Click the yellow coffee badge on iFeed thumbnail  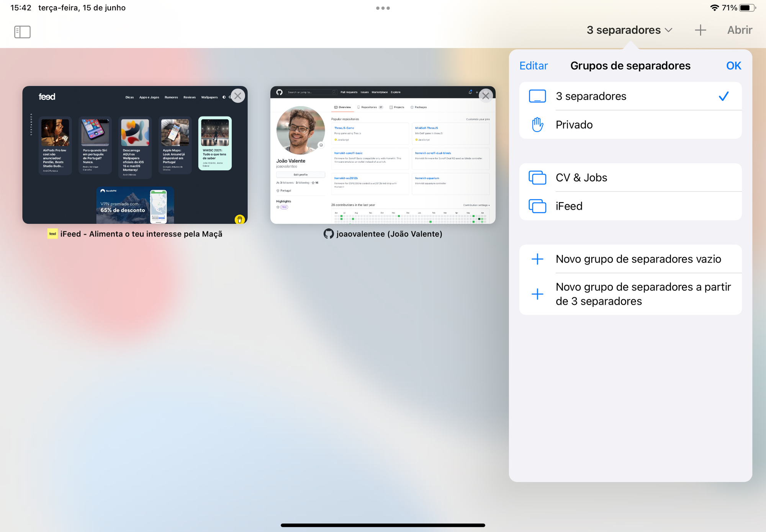(x=240, y=219)
